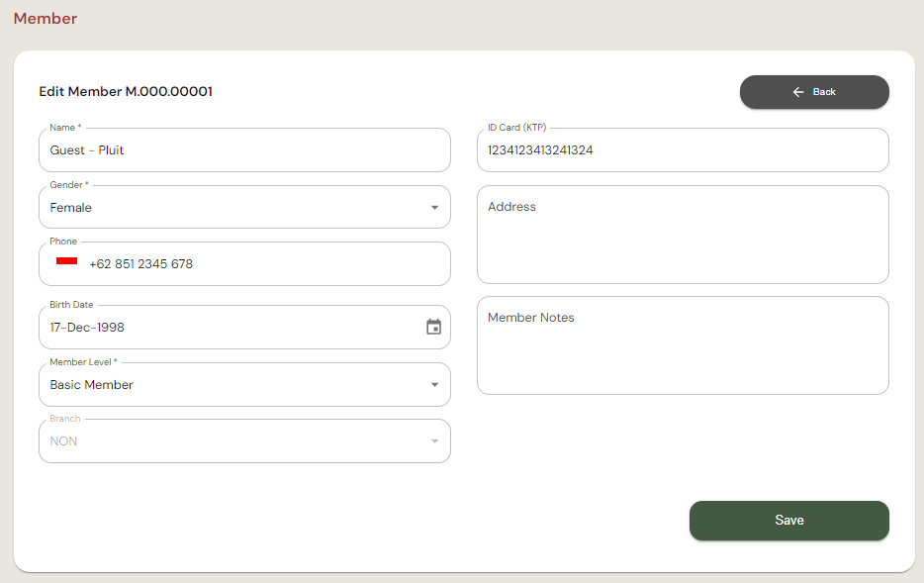Focus the ID Card (KTP) field

pyautogui.click(x=683, y=150)
